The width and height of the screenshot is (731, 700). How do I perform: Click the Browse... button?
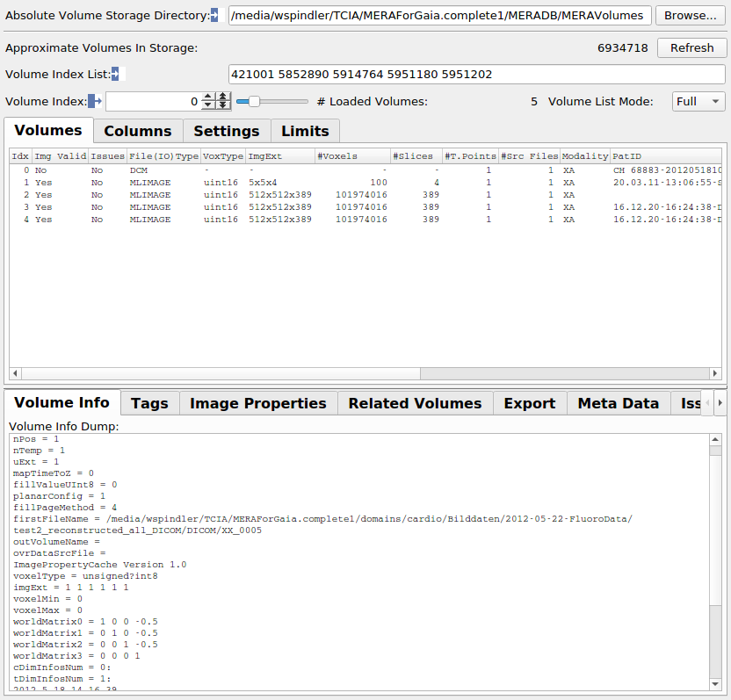click(x=690, y=16)
